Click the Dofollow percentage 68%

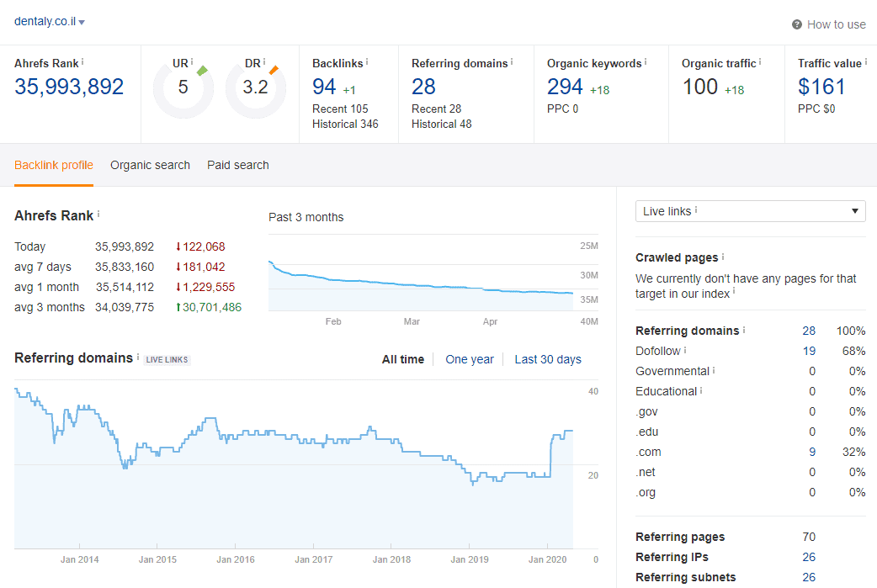click(853, 351)
